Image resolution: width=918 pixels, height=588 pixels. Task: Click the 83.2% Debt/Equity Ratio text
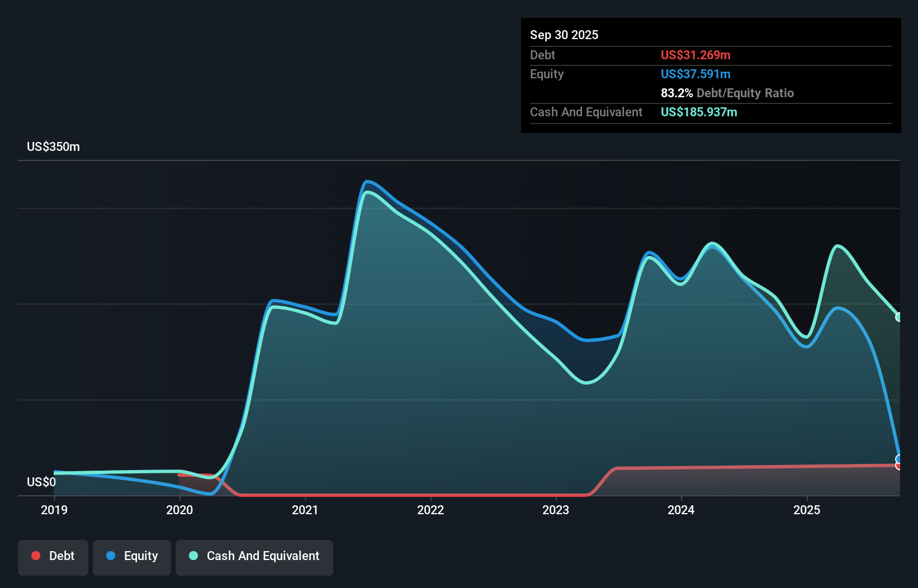[727, 93]
